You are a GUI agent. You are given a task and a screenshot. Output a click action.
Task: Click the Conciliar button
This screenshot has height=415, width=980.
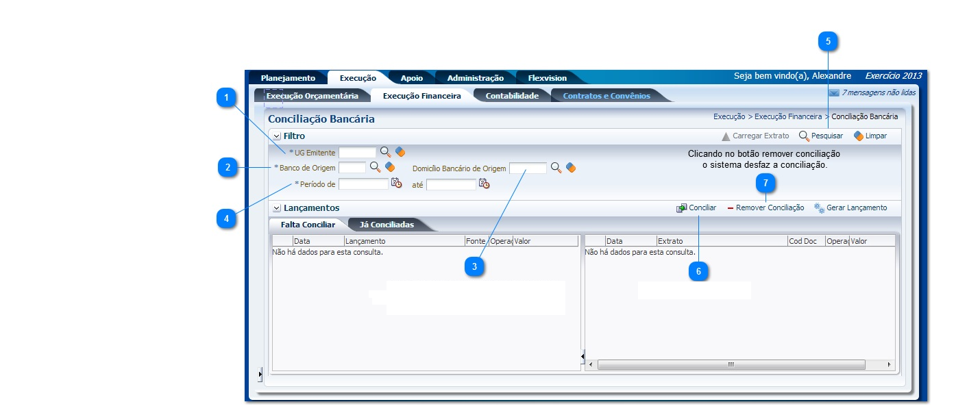(696, 207)
